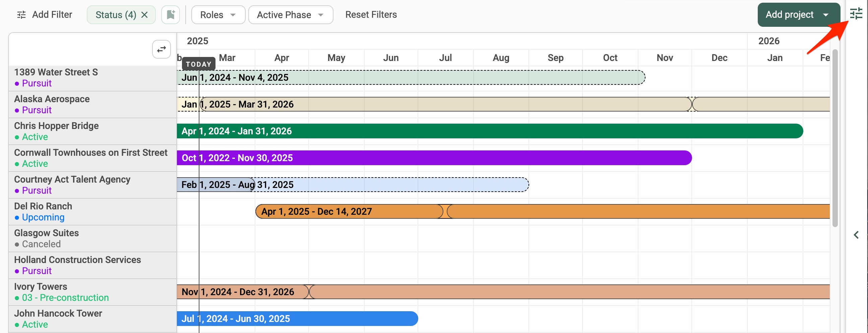Toggle the swap arrows button above project list

pyautogui.click(x=162, y=49)
